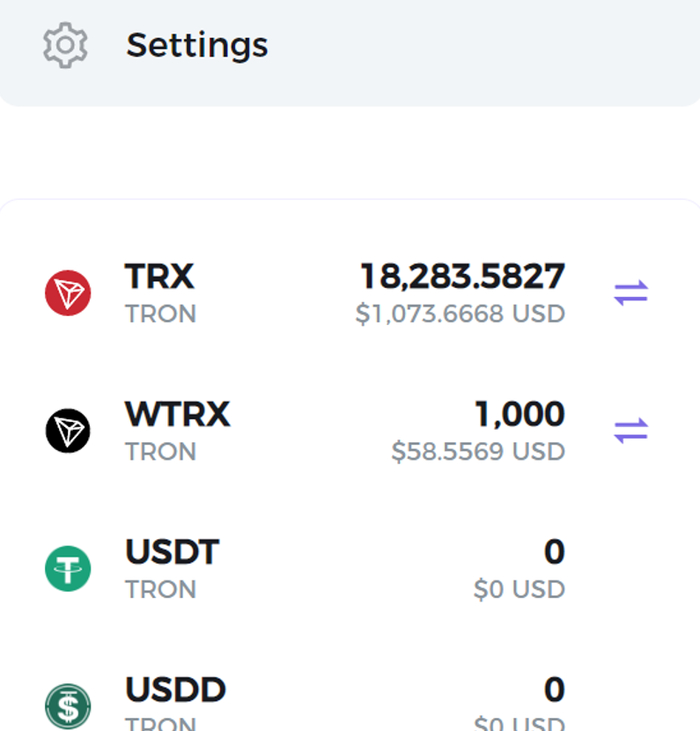Select the WTRX token name
700x731 pixels.
pos(177,414)
